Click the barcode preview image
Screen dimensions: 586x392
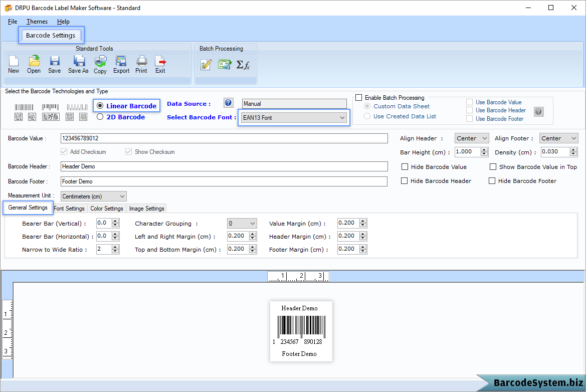301,331
